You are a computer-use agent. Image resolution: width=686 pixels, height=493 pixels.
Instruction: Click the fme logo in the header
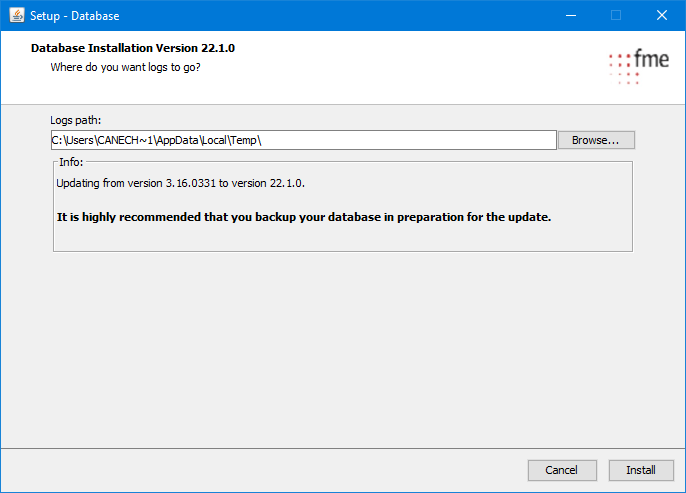[638, 65]
